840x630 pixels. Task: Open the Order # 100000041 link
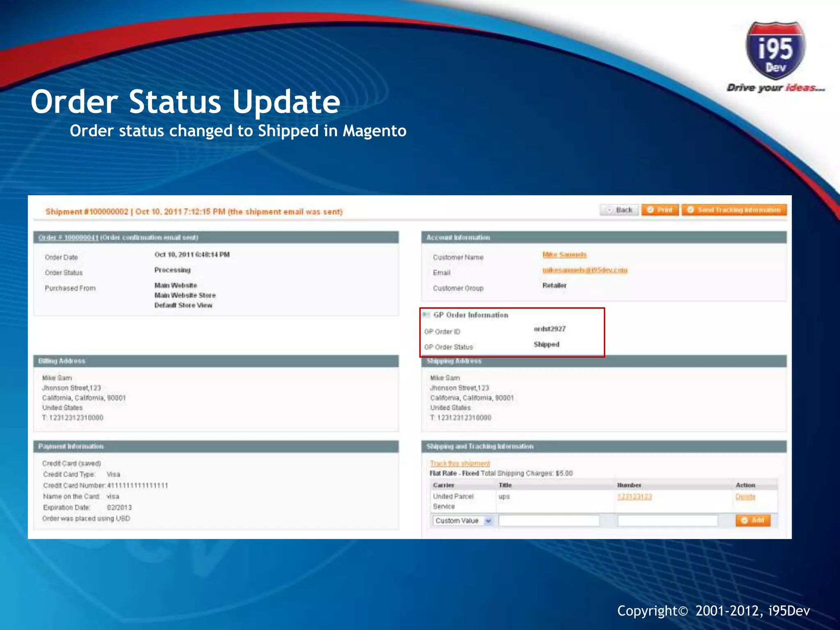click(68, 237)
